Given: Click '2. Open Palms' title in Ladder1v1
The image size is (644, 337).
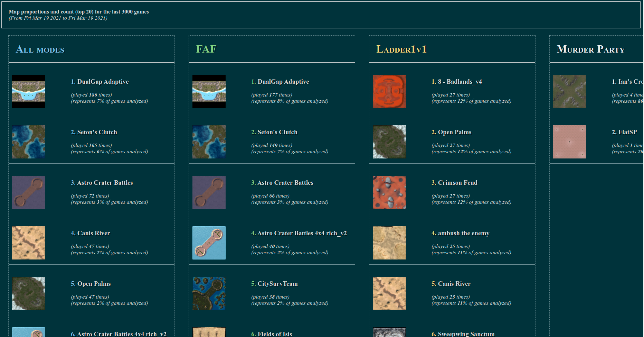Looking at the screenshot, I should (x=452, y=132).
